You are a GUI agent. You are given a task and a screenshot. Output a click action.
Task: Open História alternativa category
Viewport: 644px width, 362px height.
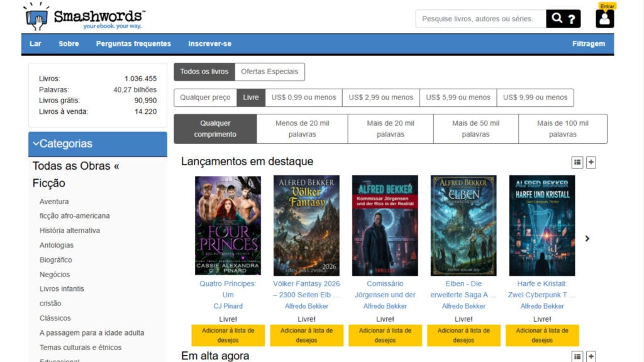pyautogui.click(x=69, y=231)
